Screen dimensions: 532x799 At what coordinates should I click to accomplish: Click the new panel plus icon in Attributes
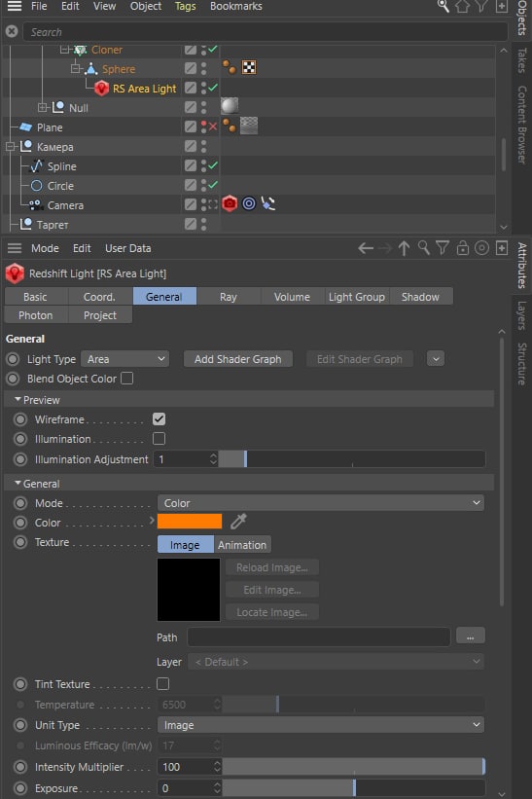point(502,248)
